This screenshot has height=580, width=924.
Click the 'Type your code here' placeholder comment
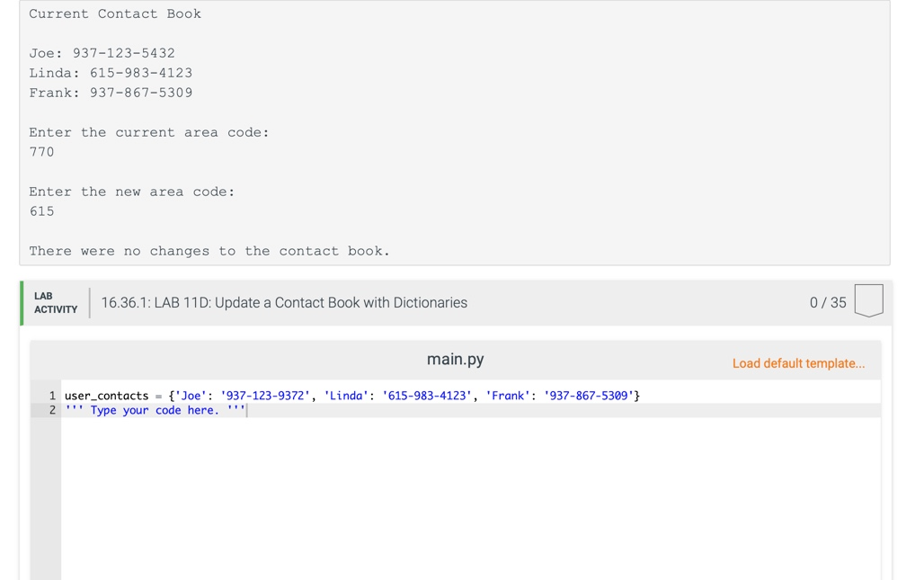click(155, 410)
